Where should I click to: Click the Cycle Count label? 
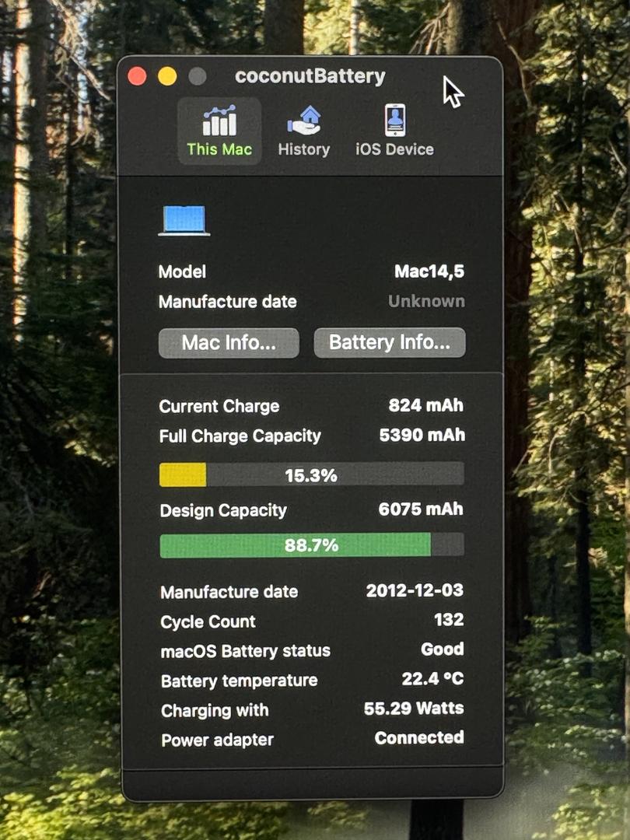208,621
